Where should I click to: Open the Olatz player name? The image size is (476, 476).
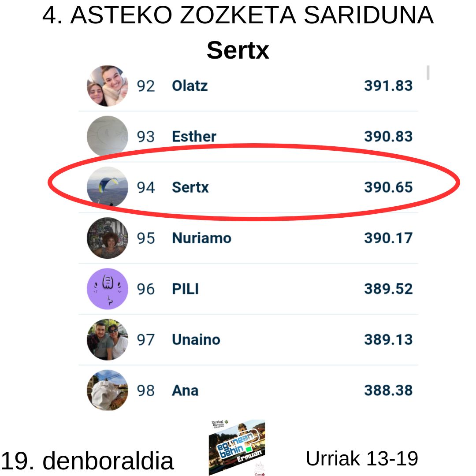click(x=190, y=86)
